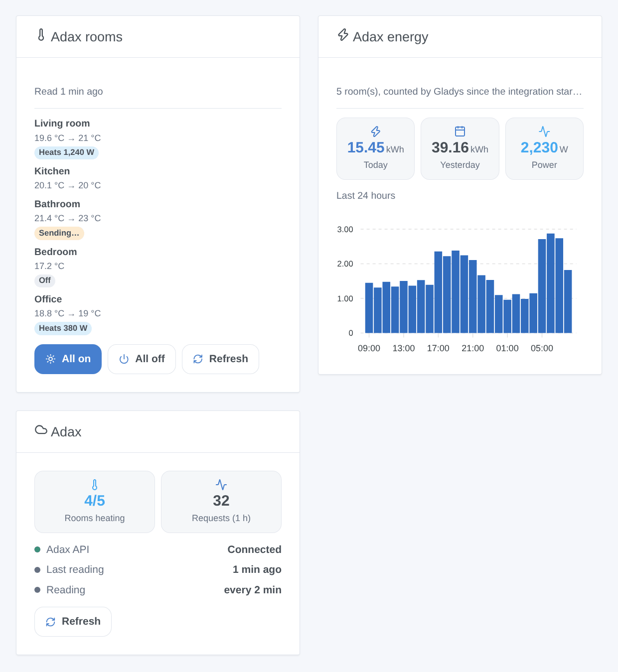Click the 09:00 axis label

pos(369,348)
